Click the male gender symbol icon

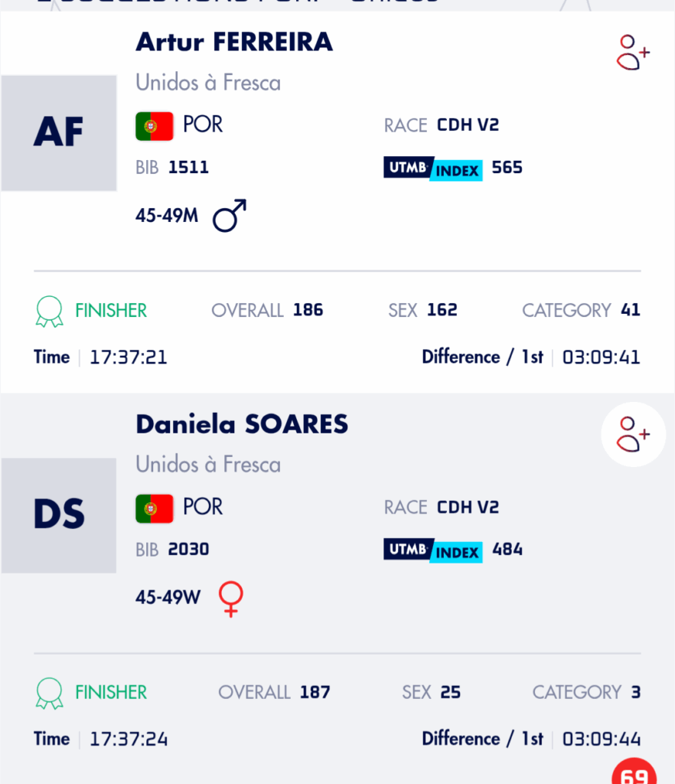coord(230,215)
